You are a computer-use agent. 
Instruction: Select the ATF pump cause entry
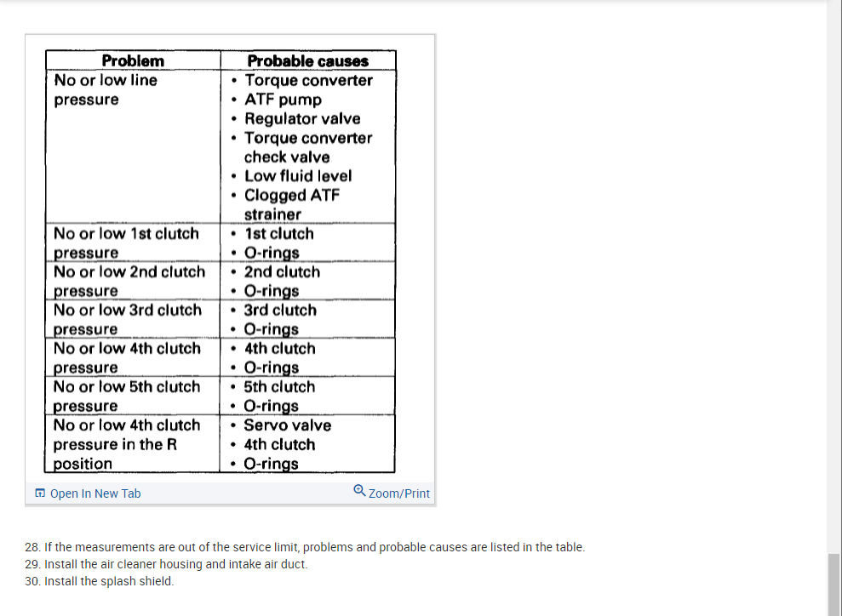tap(283, 100)
